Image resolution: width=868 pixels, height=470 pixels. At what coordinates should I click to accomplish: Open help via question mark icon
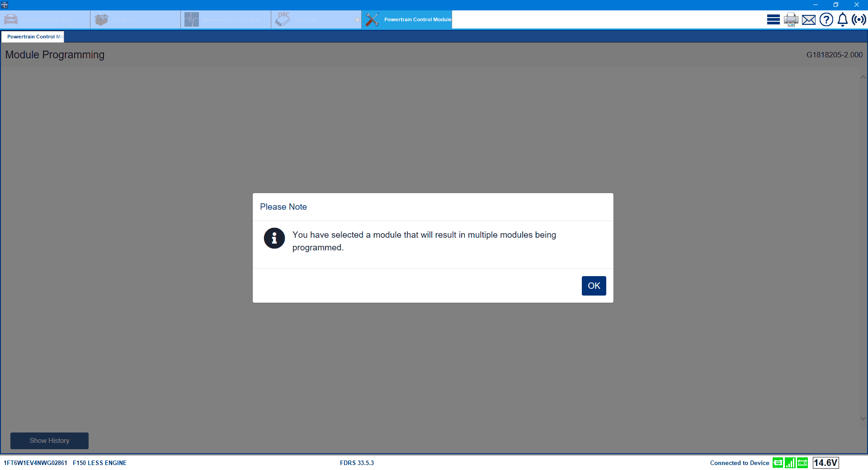tap(826, 19)
